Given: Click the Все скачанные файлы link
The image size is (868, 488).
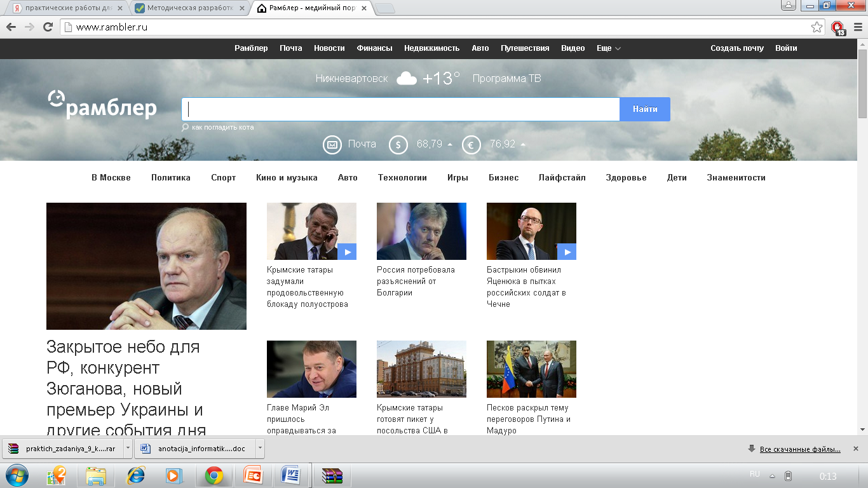Looking at the screenshot, I should (x=800, y=449).
